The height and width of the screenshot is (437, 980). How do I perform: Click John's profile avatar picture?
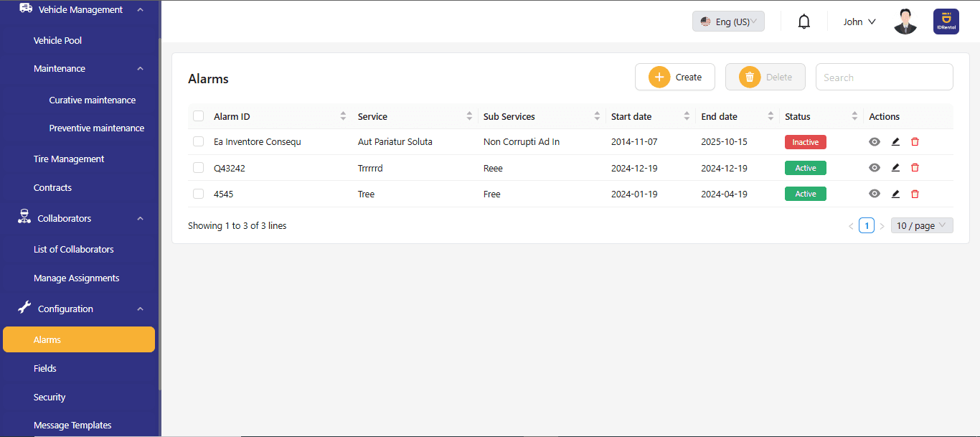905,22
